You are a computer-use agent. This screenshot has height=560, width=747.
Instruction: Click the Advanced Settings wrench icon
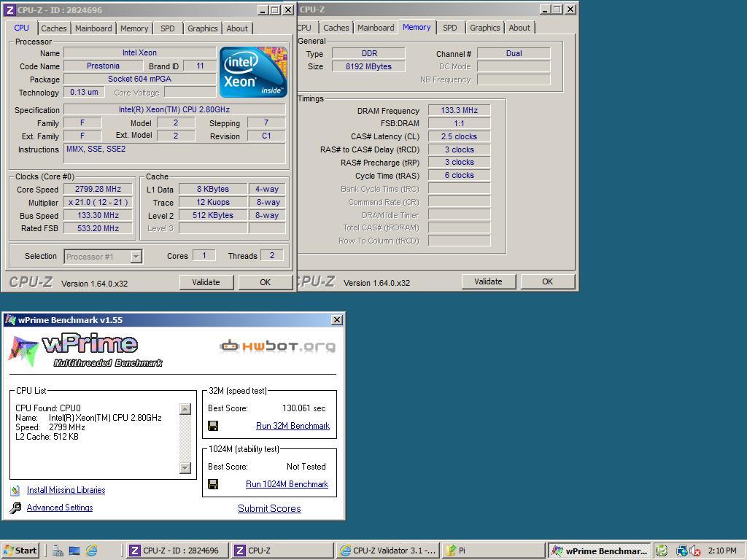[15, 507]
